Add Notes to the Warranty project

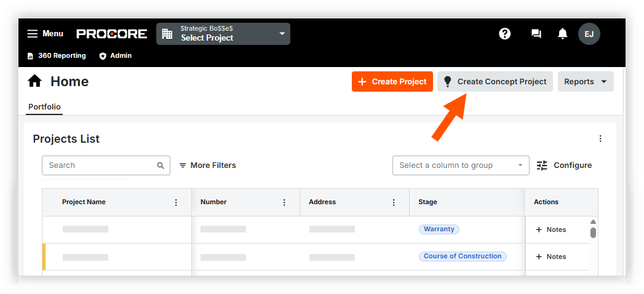[x=551, y=229]
